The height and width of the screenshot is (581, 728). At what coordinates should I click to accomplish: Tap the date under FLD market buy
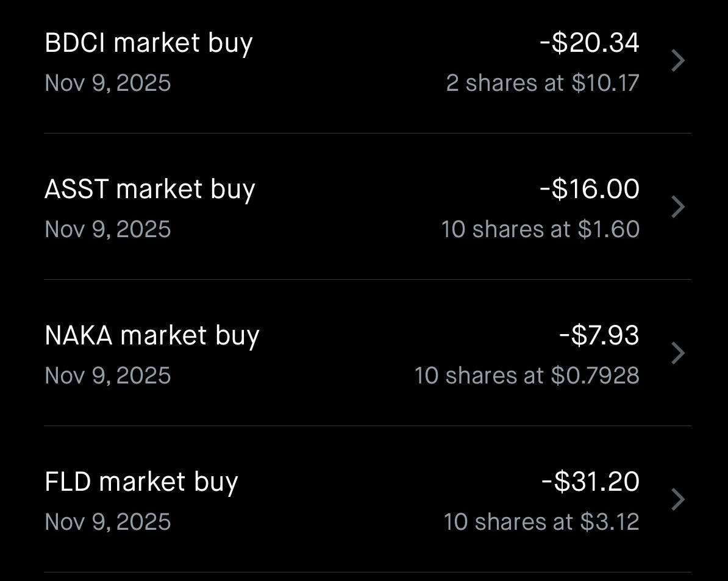click(108, 522)
